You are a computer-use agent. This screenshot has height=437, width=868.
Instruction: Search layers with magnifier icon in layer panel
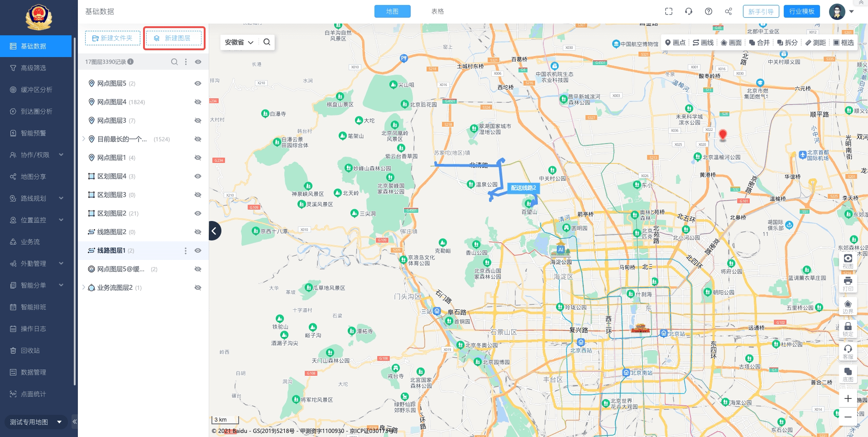point(174,62)
